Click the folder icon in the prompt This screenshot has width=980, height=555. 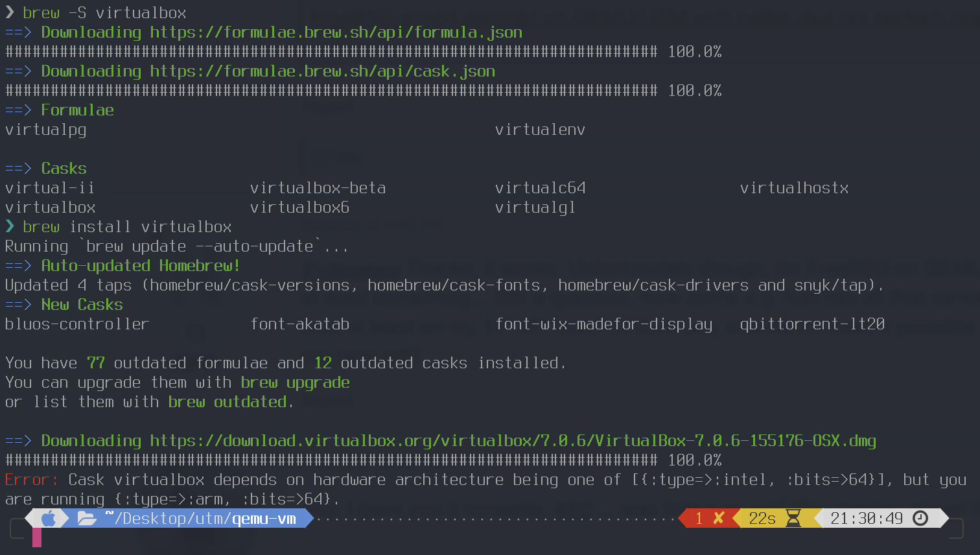[86, 519]
